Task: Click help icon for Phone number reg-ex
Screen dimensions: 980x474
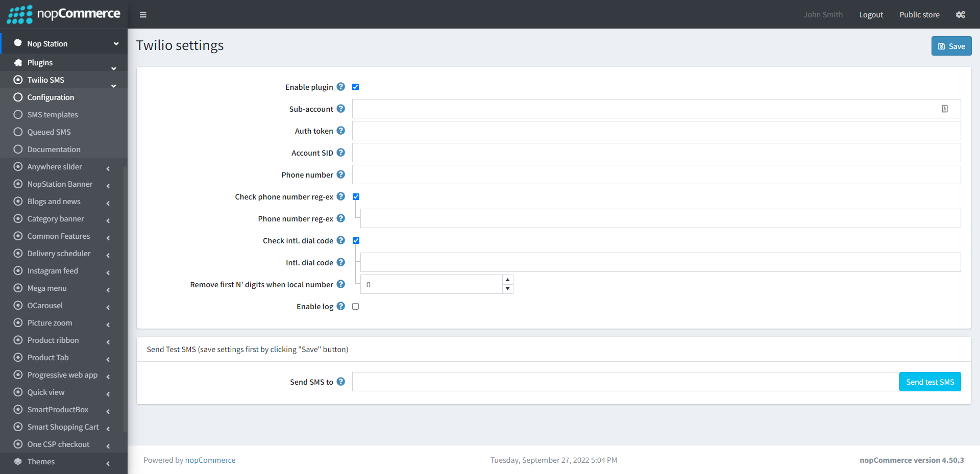Action: 341,218
